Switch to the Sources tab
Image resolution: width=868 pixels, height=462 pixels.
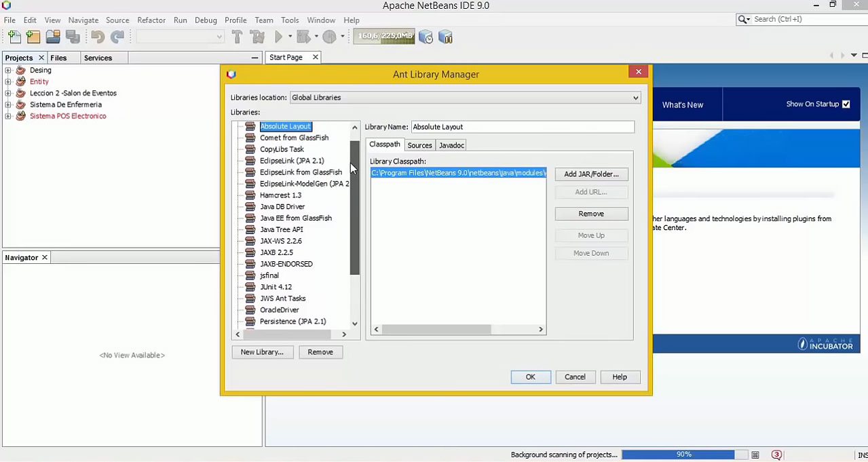419,145
